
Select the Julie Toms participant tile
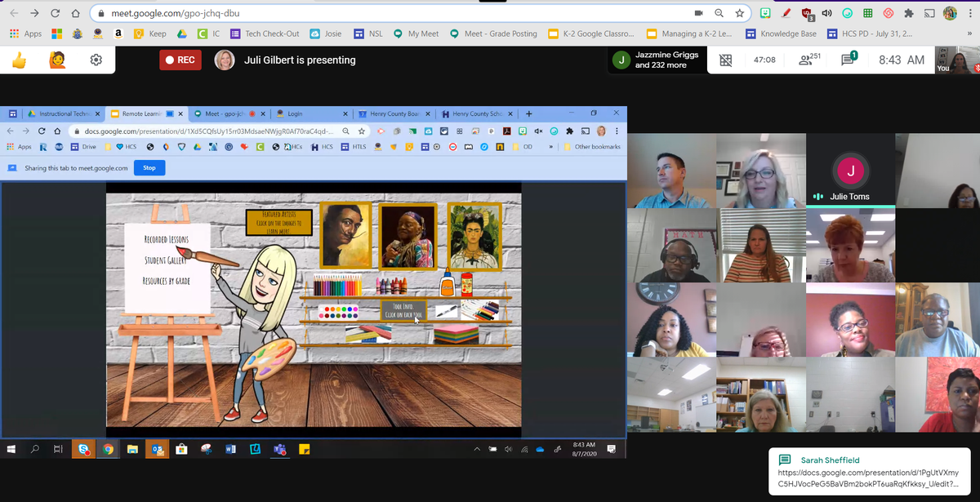click(850, 170)
